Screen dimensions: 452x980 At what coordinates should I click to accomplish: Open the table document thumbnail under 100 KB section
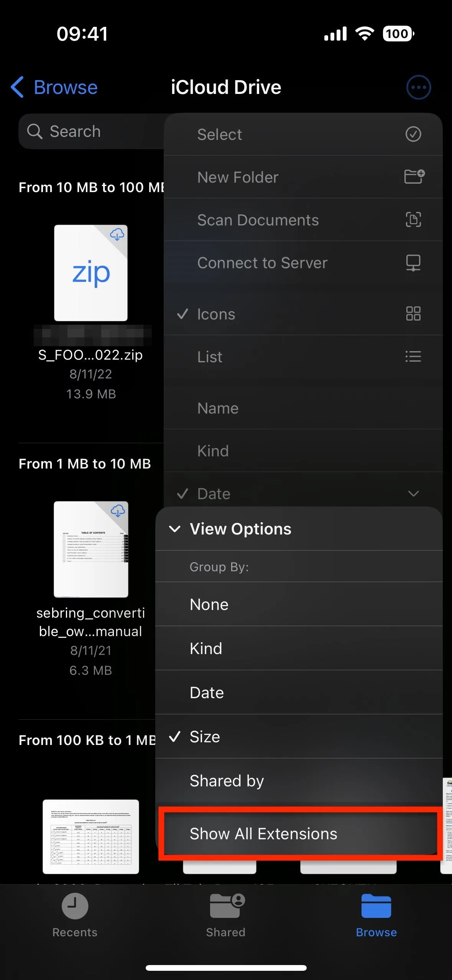[x=91, y=837]
